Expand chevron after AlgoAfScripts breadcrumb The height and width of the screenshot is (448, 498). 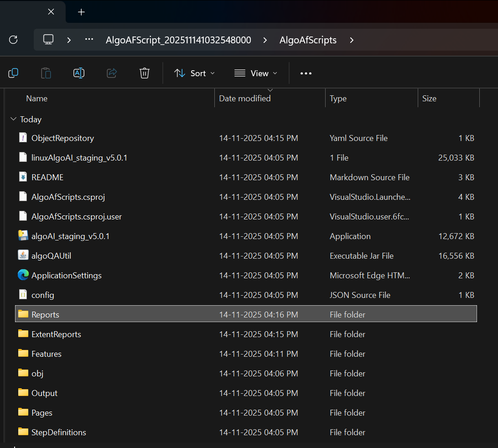(352, 40)
